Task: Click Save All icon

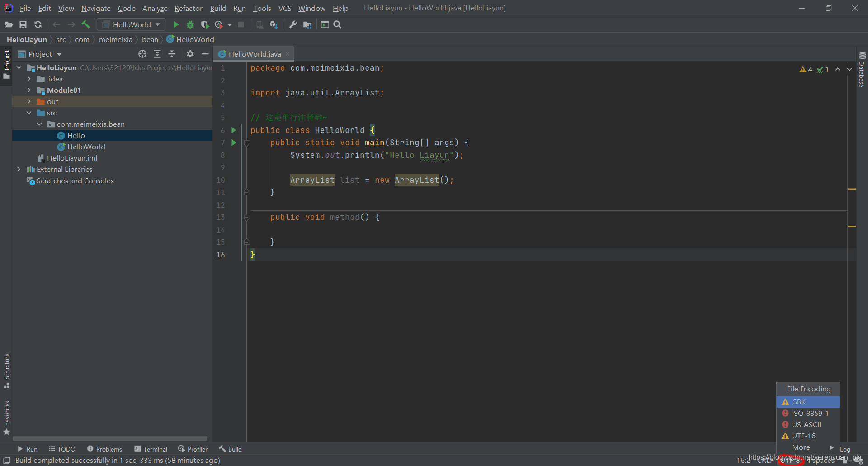Action: 23,24
